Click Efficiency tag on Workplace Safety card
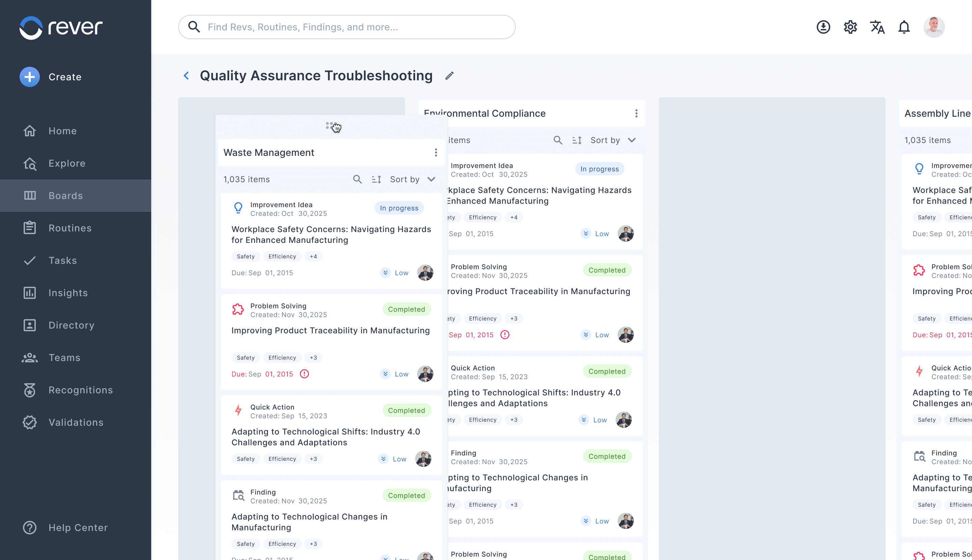 tap(282, 256)
